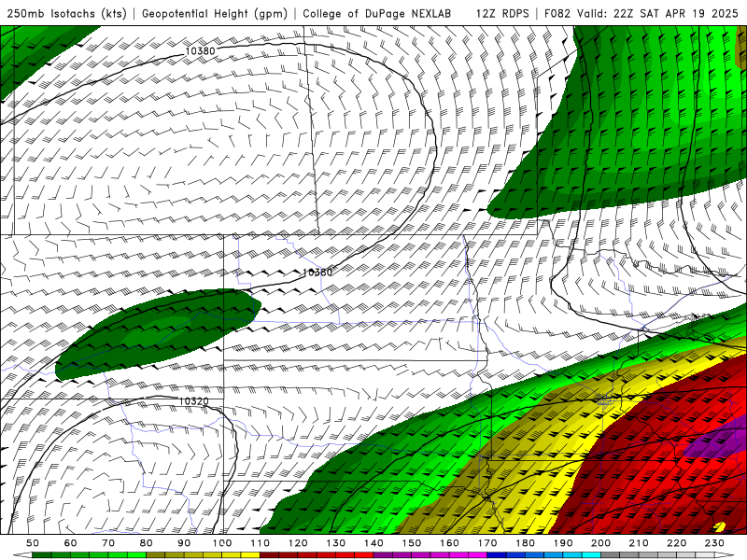
Task: Select the 210 value on the color scale
Action: coord(639,543)
